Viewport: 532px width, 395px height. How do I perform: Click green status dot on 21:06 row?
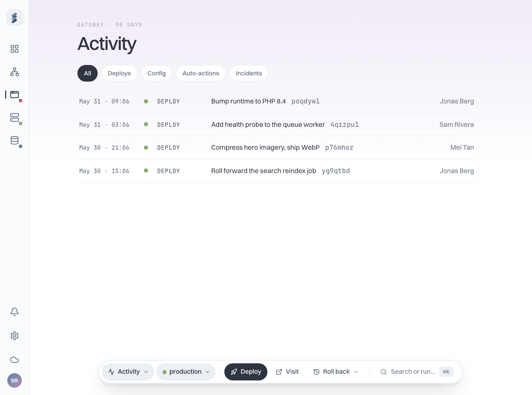coord(146,148)
